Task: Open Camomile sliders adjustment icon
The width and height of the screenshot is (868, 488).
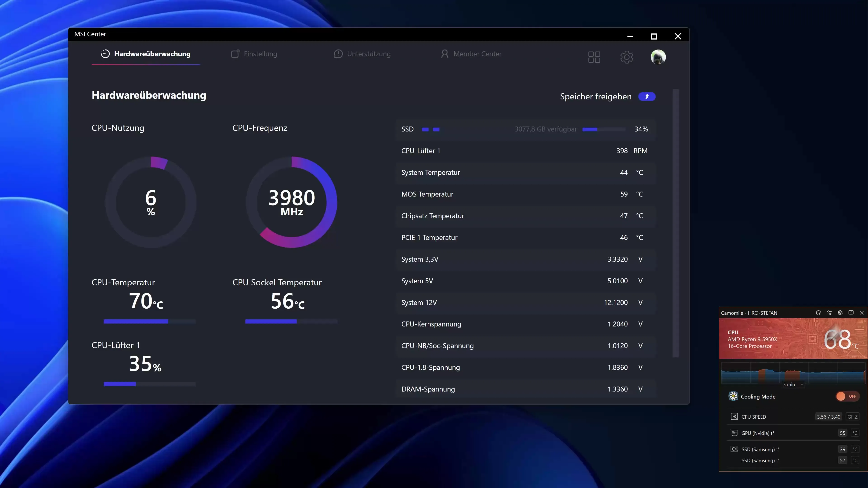Action: click(x=829, y=312)
